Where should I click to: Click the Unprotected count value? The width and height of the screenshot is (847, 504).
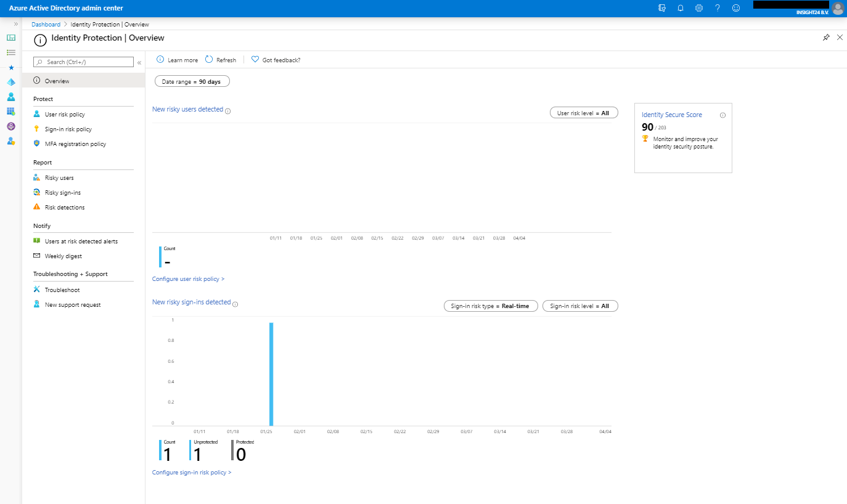(197, 455)
